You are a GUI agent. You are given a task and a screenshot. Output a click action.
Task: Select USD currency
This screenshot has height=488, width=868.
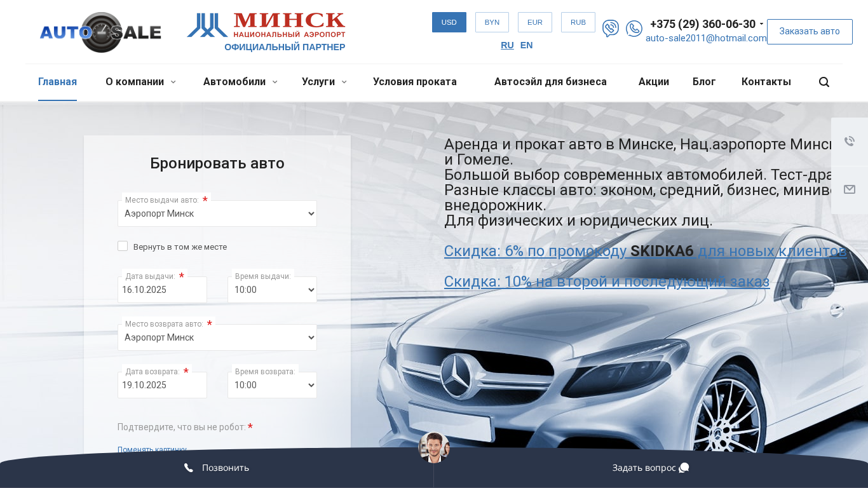(x=449, y=22)
